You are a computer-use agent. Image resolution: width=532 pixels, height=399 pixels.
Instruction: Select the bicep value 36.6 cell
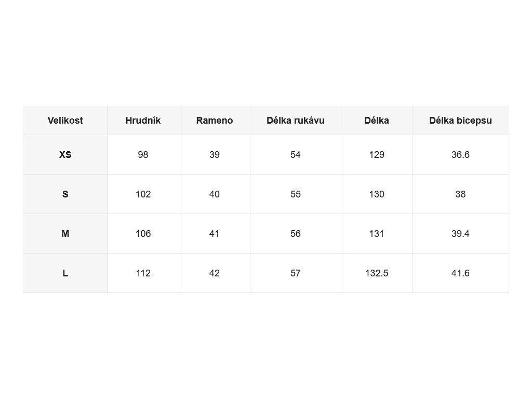(460, 155)
